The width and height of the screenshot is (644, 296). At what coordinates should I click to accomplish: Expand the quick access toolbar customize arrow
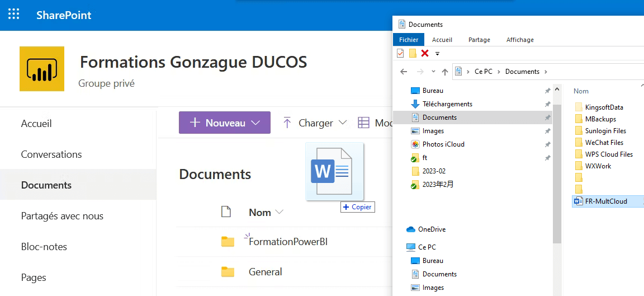pyautogui.click(x=437, y=54)
